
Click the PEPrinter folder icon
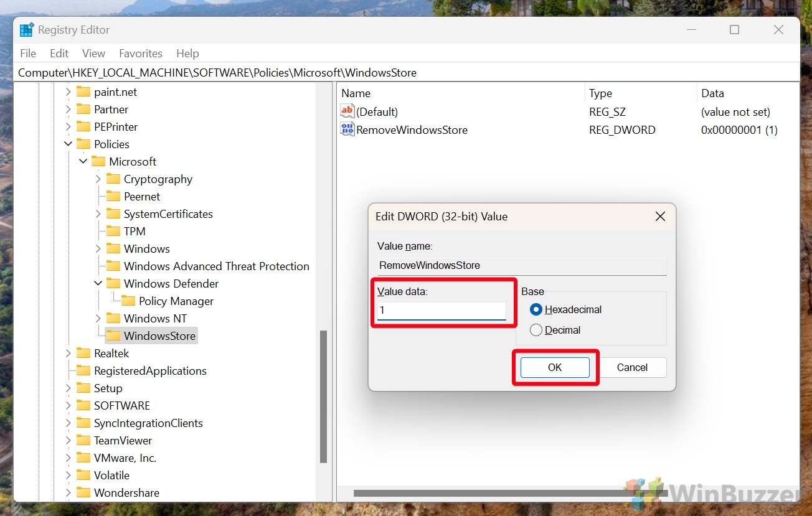[83, 126]
